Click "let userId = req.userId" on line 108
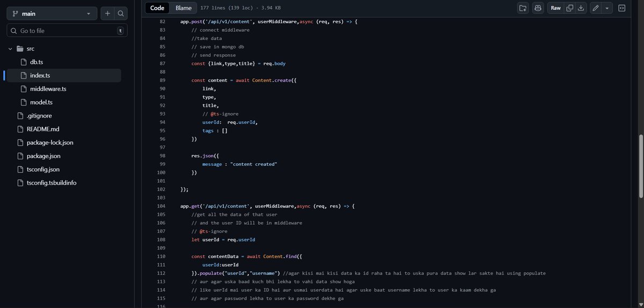This screenshot has height=308, width=644. point(223,239)
